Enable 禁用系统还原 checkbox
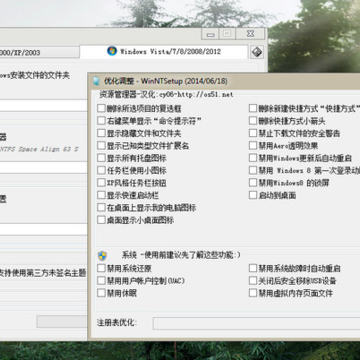360x360 pixels. (101, 268)
